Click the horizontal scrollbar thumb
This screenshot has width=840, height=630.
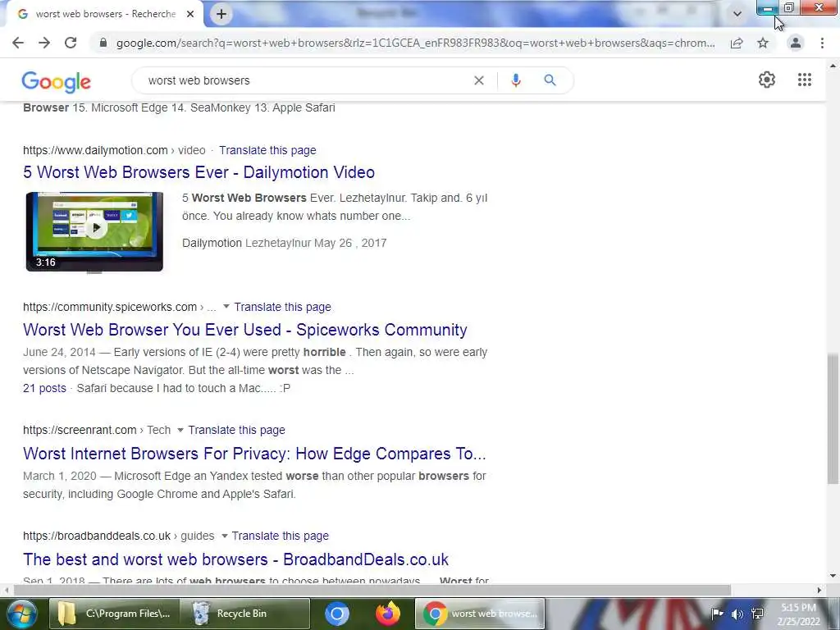click(x=372, y=591)
